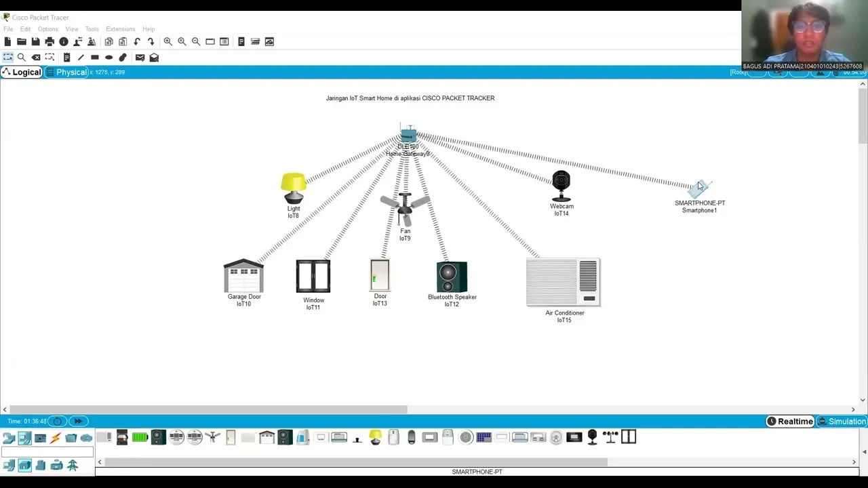Pick the Draw Ellipse tool
Image resolution: width=868 pixels, height=488 pixels.
click(x=108, y=58)
